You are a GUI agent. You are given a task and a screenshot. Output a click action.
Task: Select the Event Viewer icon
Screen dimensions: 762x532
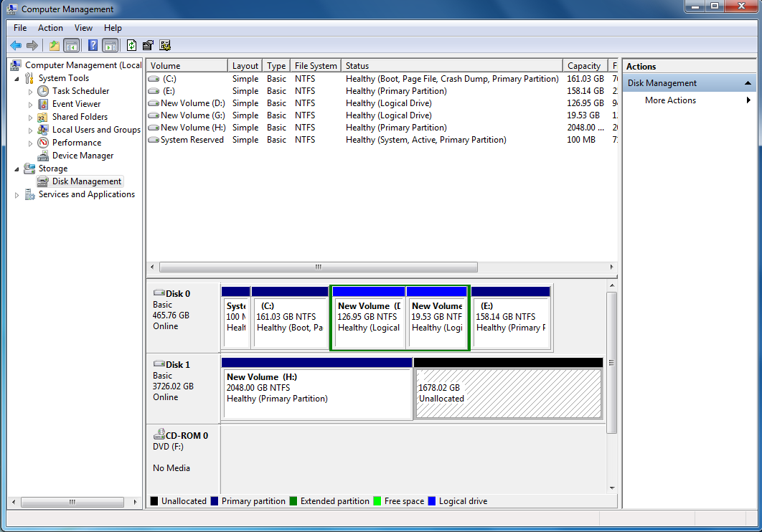tap(43, 104)
